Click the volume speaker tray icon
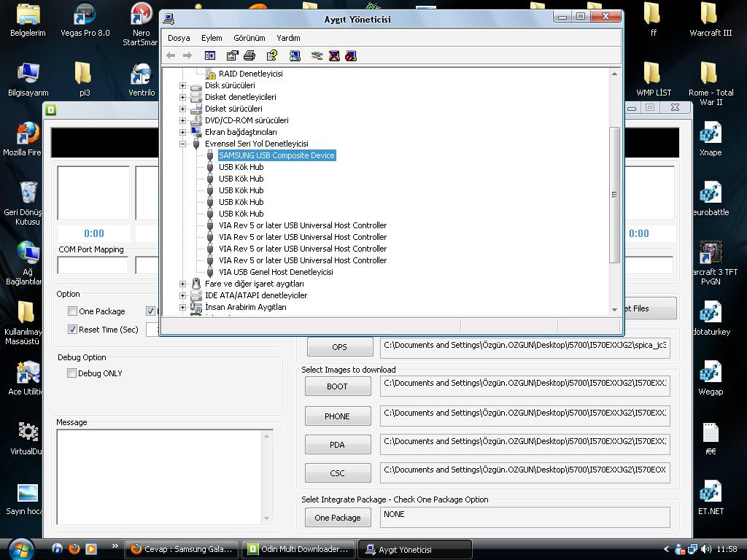Viewport: 747px width, 560px height. click(x=706, y=549)
